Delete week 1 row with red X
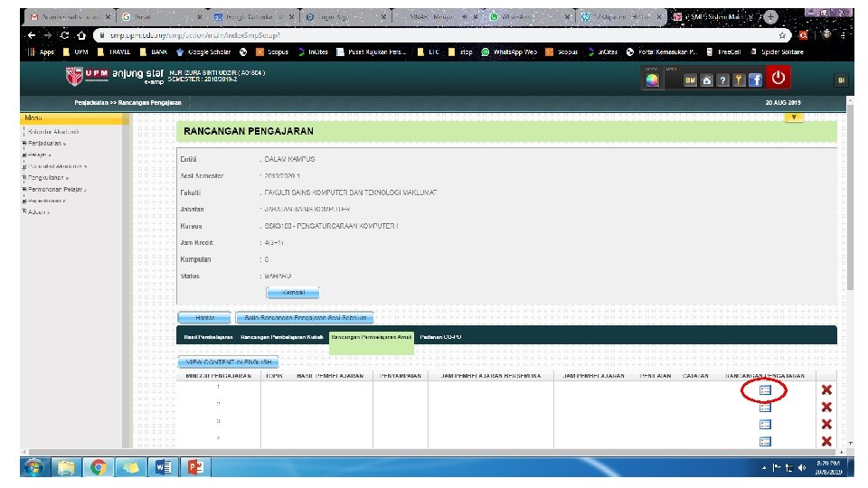The height and width of the screenshot is (488, 868). (x=826, y=390)
